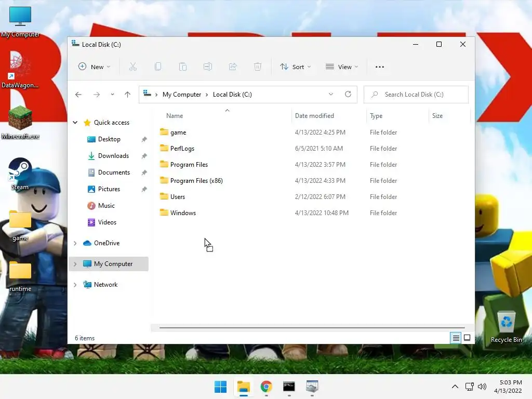This screenshot has width=532, height=399.
Task: Show hidden tray icons chevron
Action: coord(455,387)
